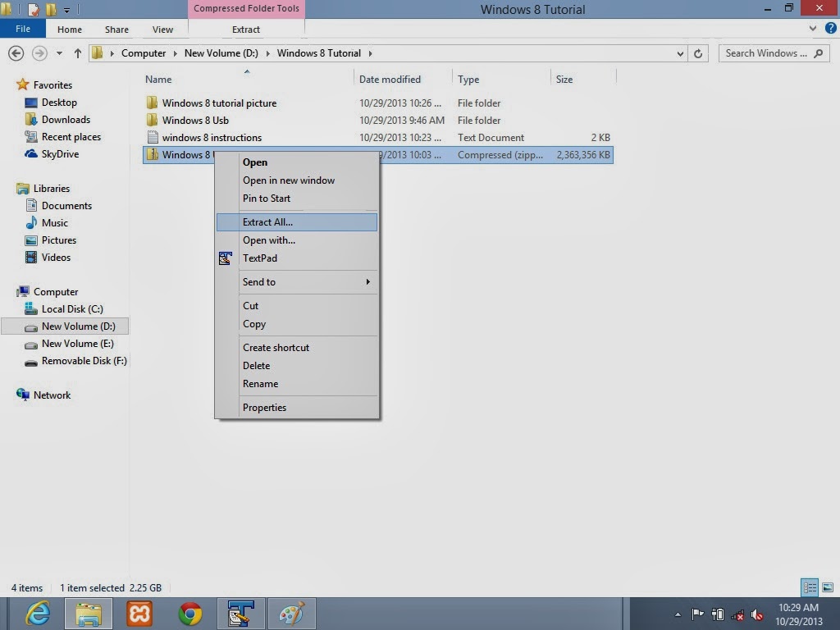Switch to the Share ribbon tab
Screen dimensions: 840x630
pos(116,30)
